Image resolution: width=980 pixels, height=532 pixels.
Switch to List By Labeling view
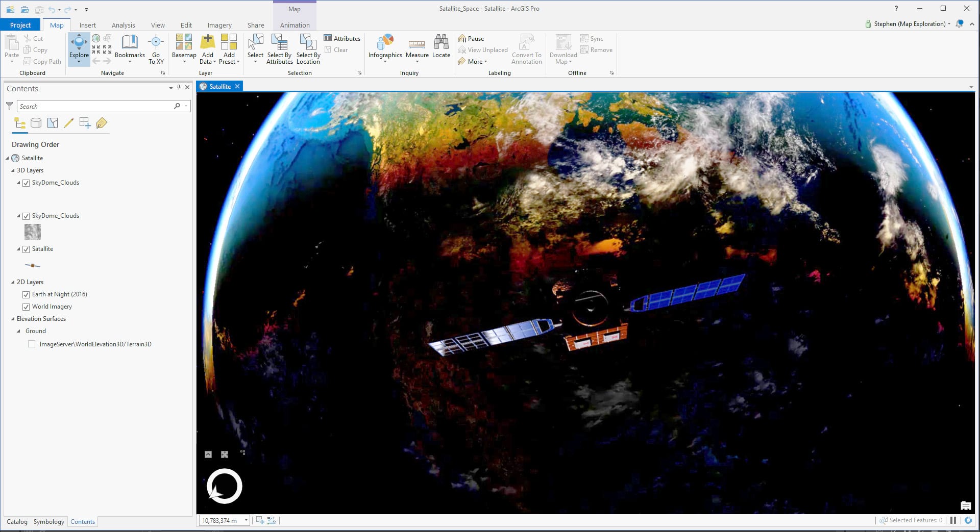point(102,123)
